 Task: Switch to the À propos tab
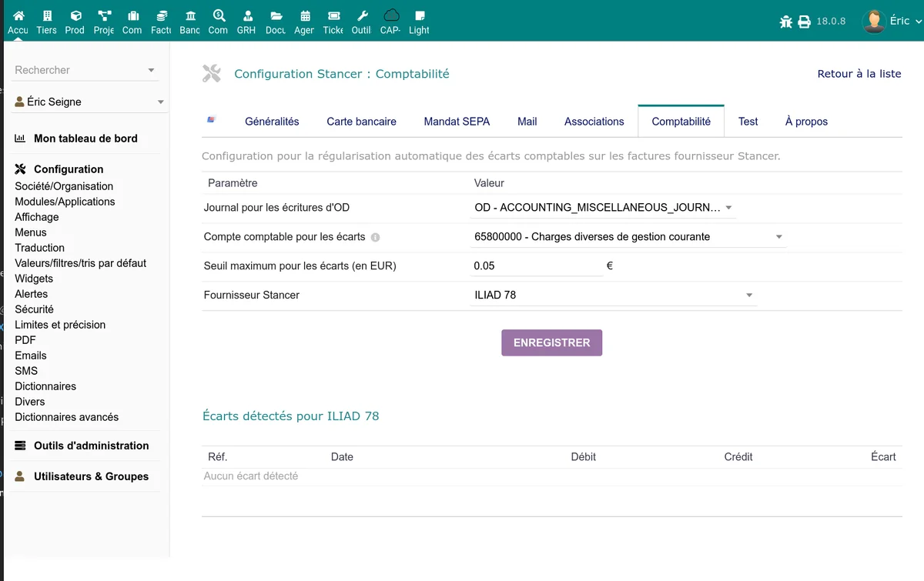click(x=806, y=122)
